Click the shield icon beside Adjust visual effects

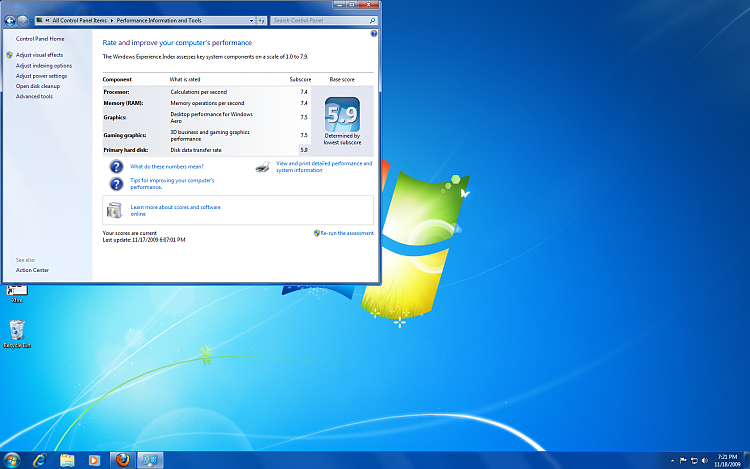(10, 55)
